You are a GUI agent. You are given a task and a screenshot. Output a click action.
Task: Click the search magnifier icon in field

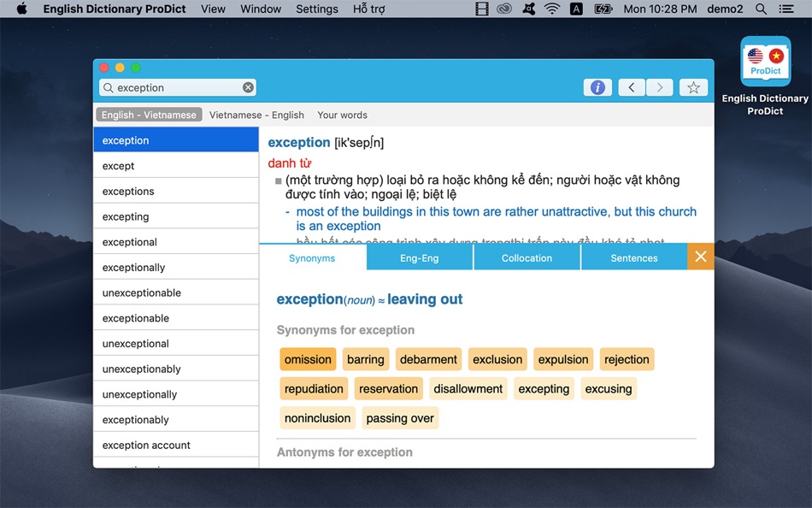109,87
